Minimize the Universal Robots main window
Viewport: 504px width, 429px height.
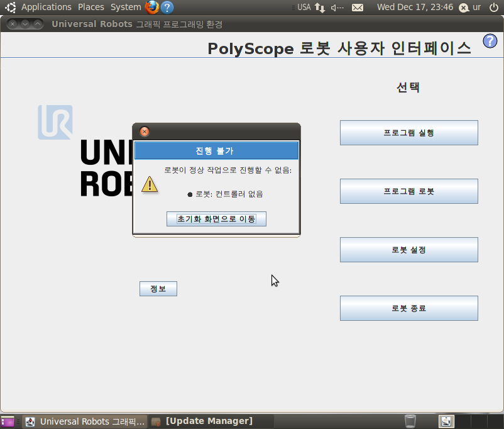[25, 24]
